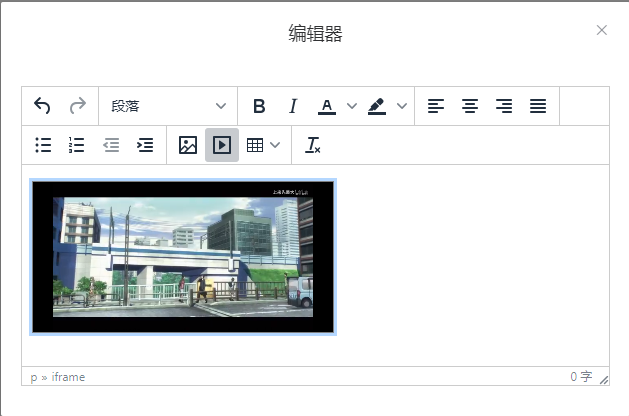Apply the text color button
The image size is (629, 416).
[327, 106]
